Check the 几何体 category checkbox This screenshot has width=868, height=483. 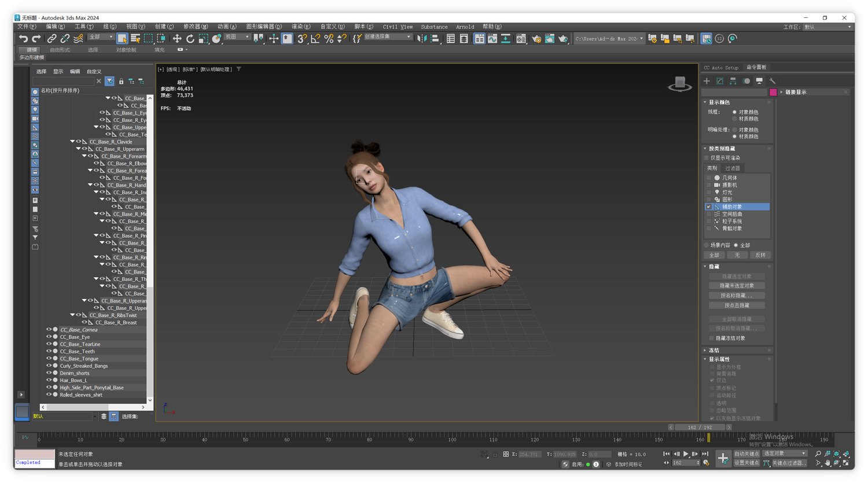(x=709, y=178)
